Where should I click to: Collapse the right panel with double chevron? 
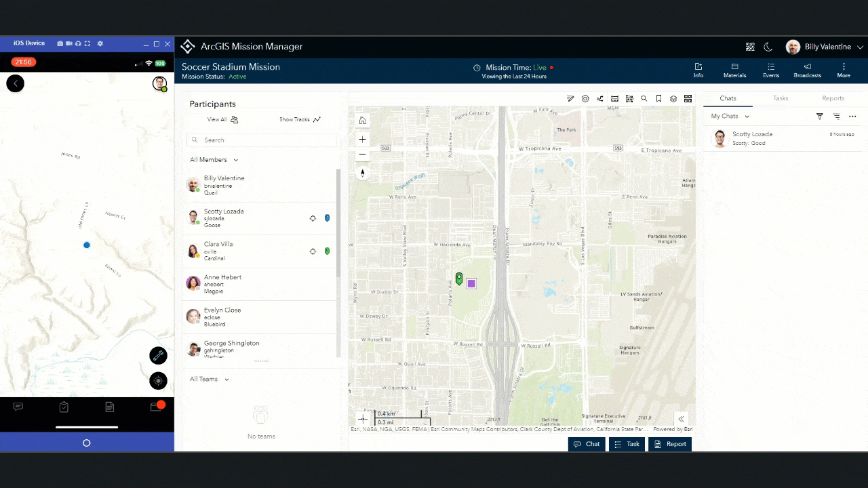[x=682, y=419]
